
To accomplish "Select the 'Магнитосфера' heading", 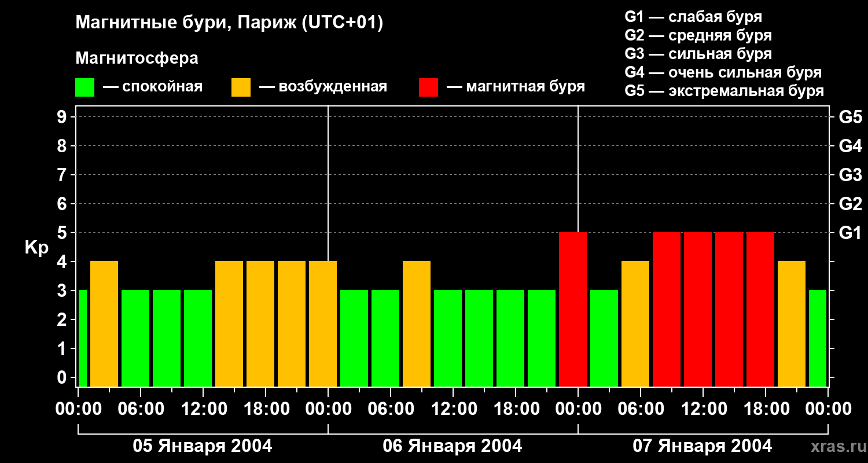I will (137, 58).
